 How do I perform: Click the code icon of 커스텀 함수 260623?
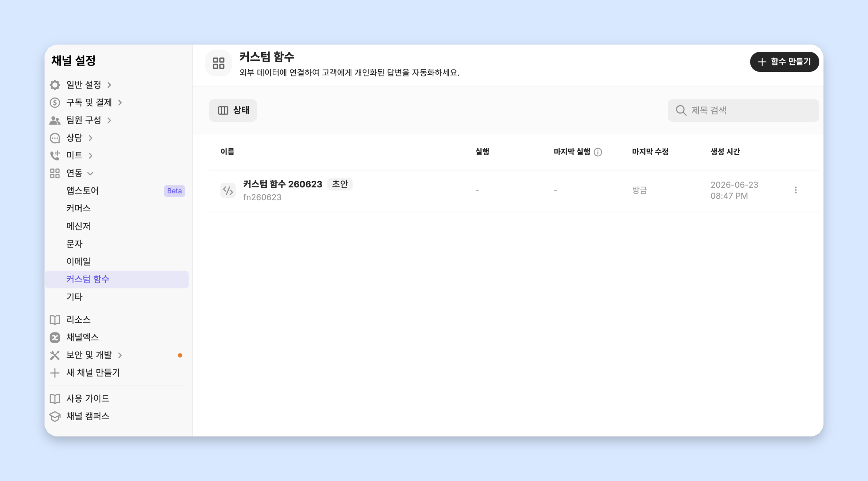tap(228, 190)
